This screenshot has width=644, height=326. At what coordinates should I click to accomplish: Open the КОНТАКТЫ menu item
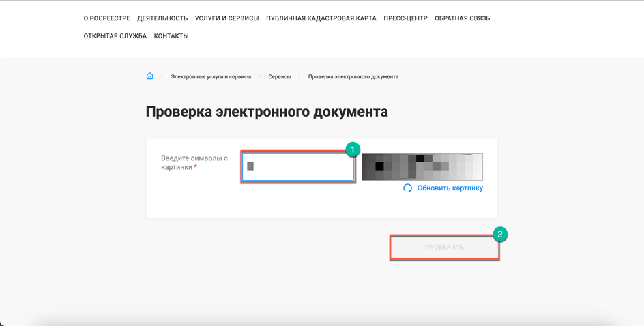(171, 36)
